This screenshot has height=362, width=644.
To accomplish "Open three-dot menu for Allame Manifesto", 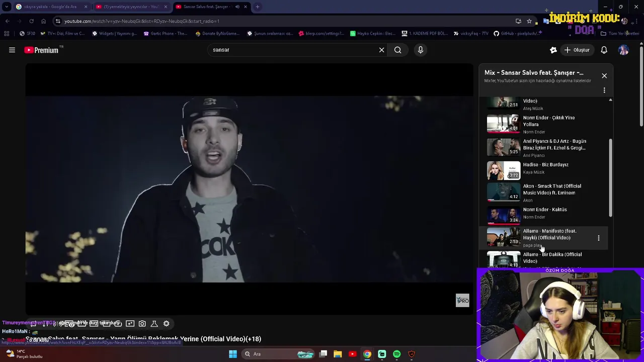I will [x=599, y=238].
